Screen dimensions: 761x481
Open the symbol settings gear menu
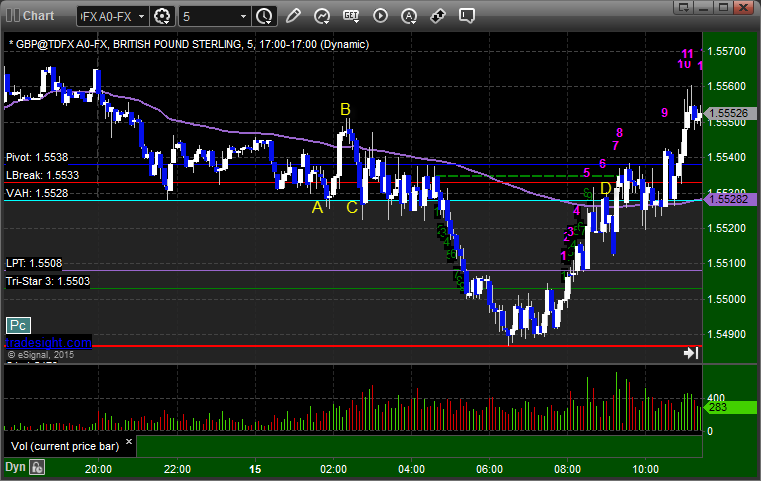click(162, 17)
